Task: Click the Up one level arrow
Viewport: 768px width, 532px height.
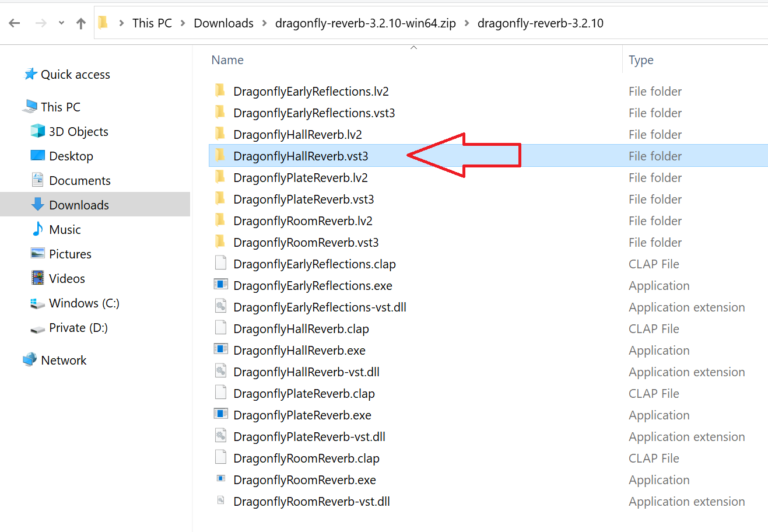Action: [x=81, y=23]
